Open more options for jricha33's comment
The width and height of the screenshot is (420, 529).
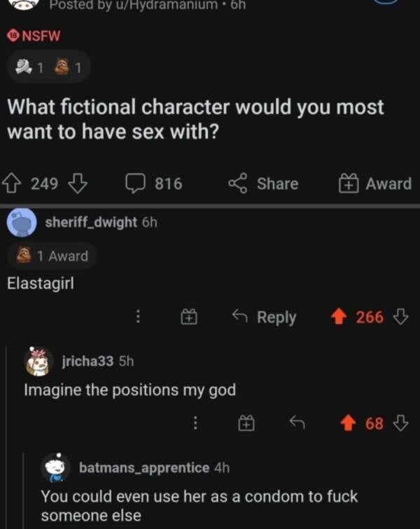tap(197, 423)
